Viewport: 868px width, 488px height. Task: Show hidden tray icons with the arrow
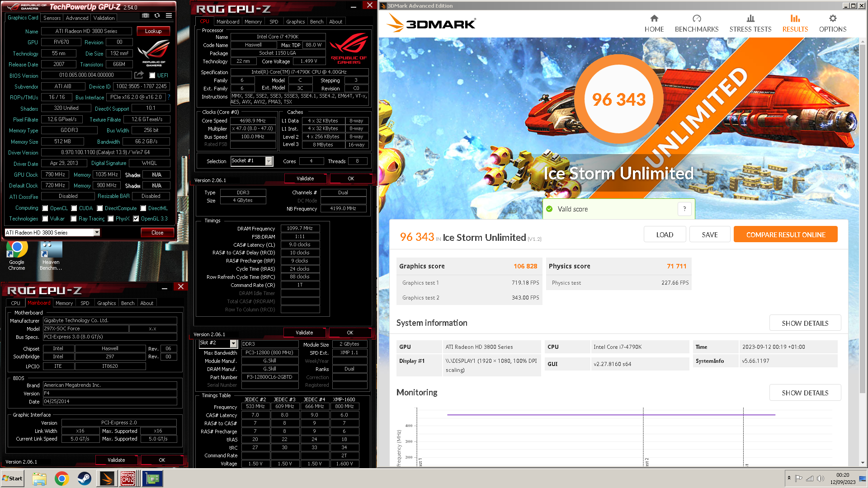click(x=789, y=478)
